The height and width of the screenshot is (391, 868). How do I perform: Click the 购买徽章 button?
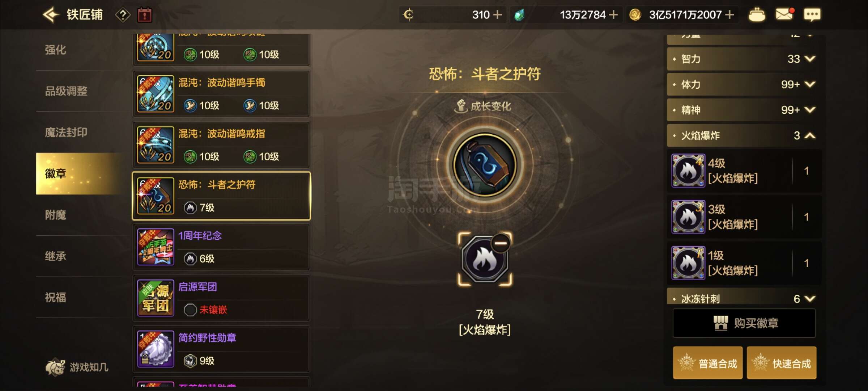pos(744,323)
